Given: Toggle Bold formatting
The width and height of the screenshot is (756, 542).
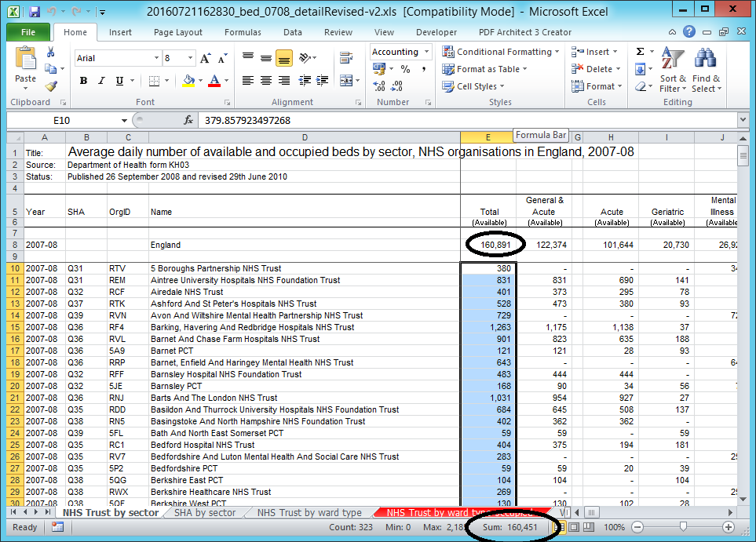Looking at the screenshot, I should 83,81.
